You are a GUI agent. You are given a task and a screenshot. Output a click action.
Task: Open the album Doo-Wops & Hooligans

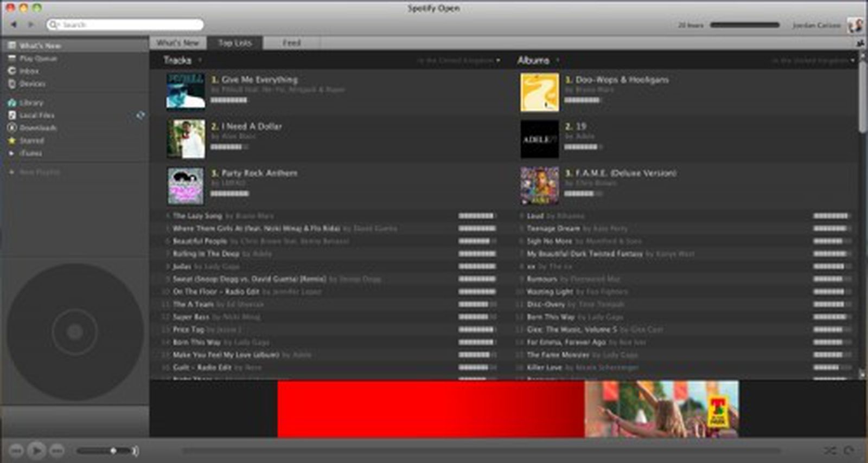(622, 80)
